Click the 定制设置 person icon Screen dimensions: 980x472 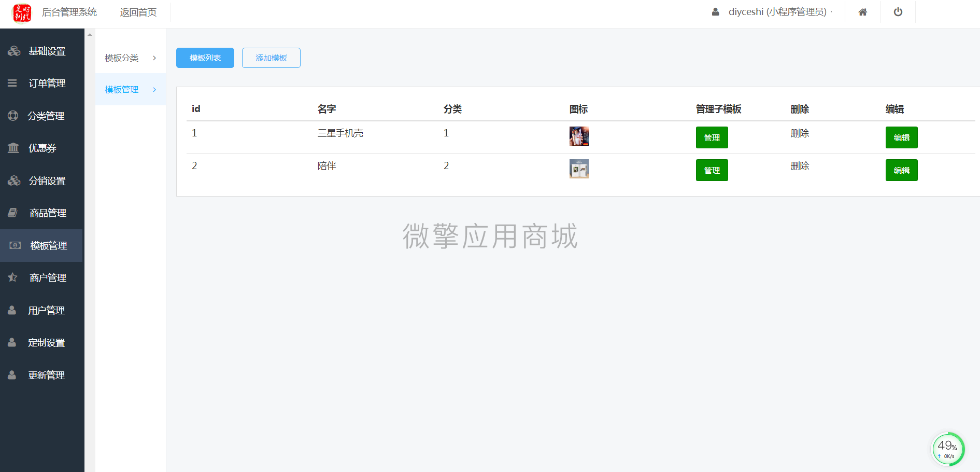coord(12,342)
